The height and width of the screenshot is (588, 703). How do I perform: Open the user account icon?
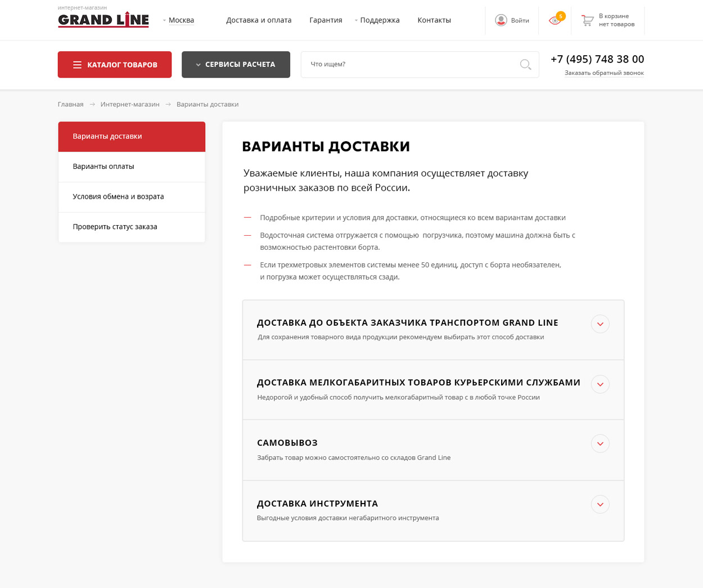tap(501, 20)
